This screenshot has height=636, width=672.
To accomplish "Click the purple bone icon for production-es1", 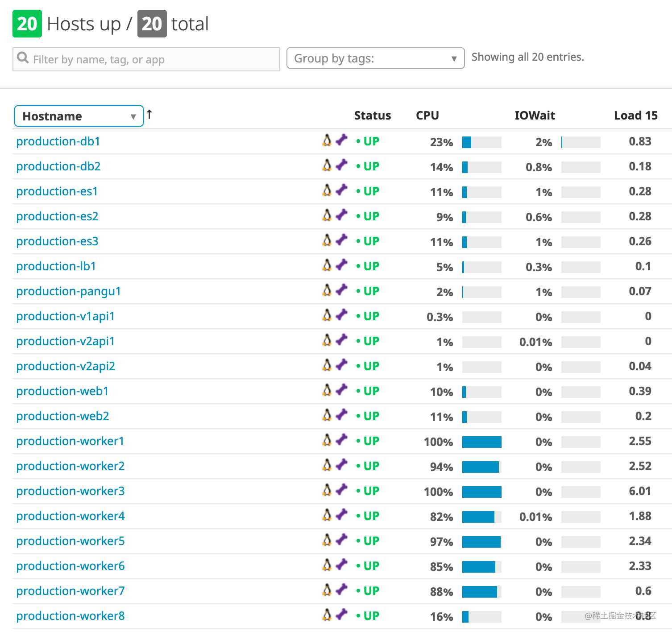I will coord(341,190).
